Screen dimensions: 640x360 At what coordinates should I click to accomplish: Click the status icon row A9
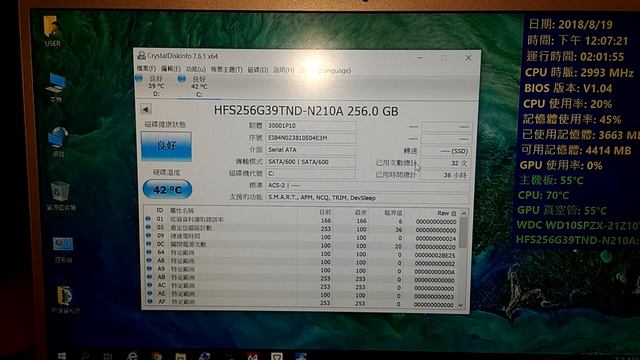pyautogui.click(x=149, y=269)
